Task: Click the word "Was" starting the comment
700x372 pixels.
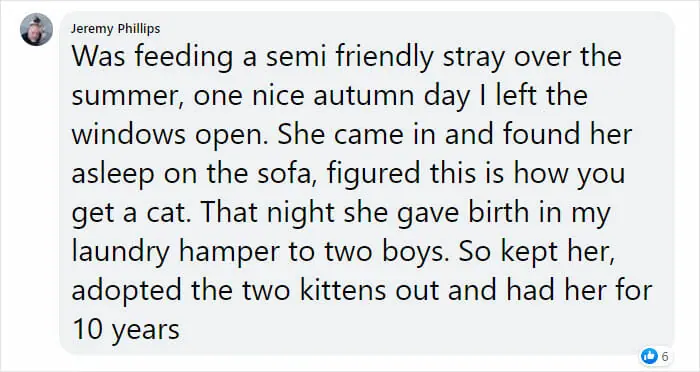Action: 99,57
